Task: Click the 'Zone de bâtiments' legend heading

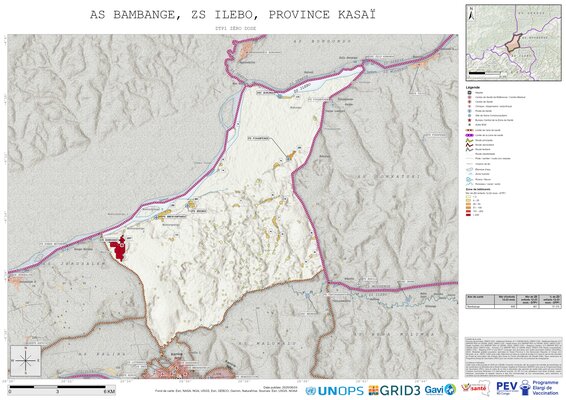Action: pos(478,189)
